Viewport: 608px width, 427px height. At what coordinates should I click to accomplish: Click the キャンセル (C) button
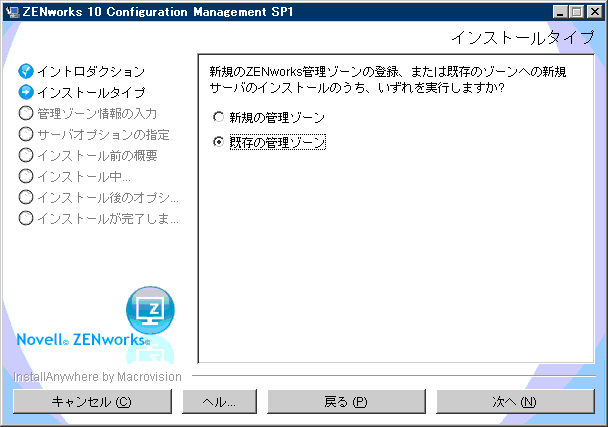92,401
